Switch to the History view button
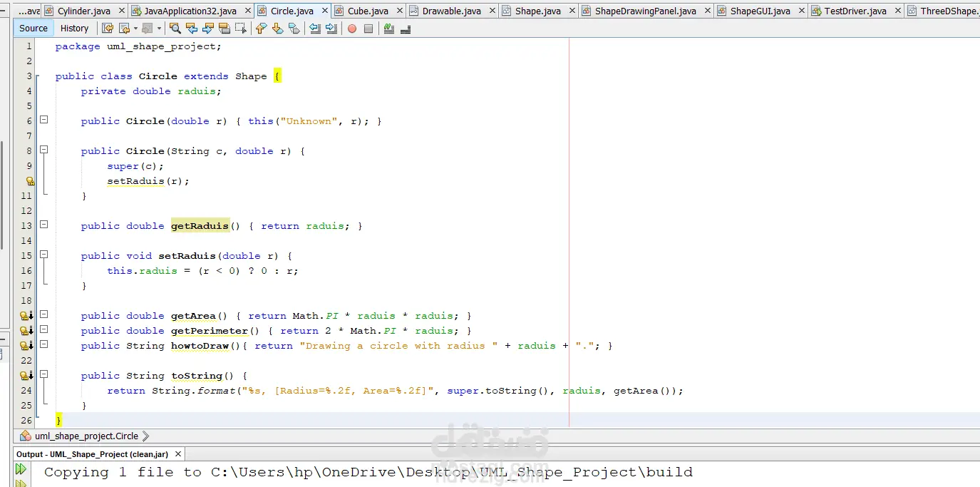 74,29
